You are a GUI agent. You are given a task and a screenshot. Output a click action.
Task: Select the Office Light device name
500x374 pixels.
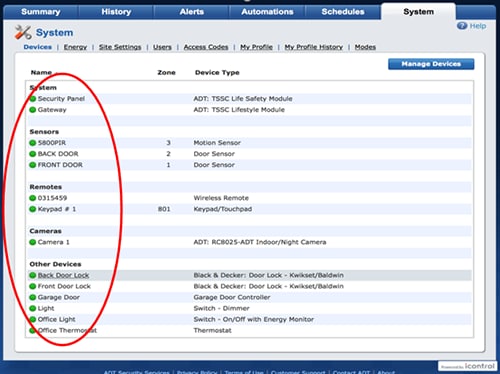tap(57, 319)
